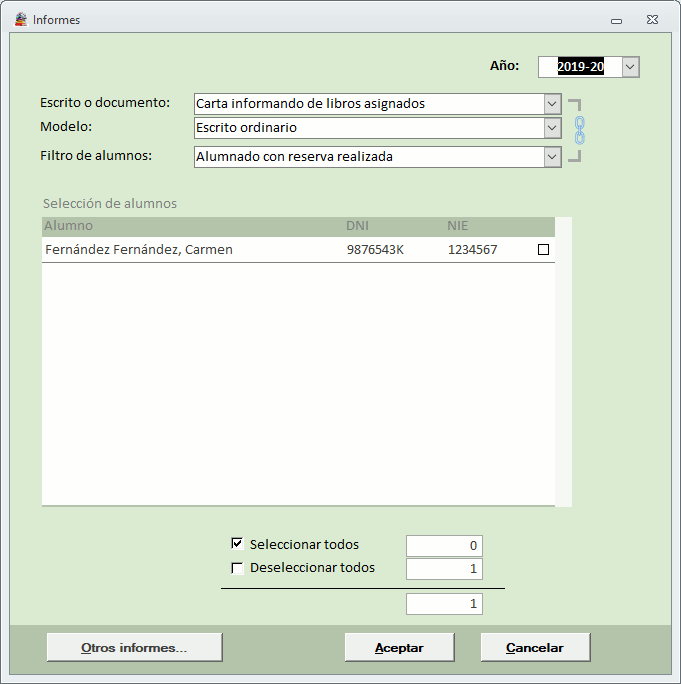681x684 pixels.
Task: Check the Deseleccionar todos checkbox
Action: coord(237,568)
